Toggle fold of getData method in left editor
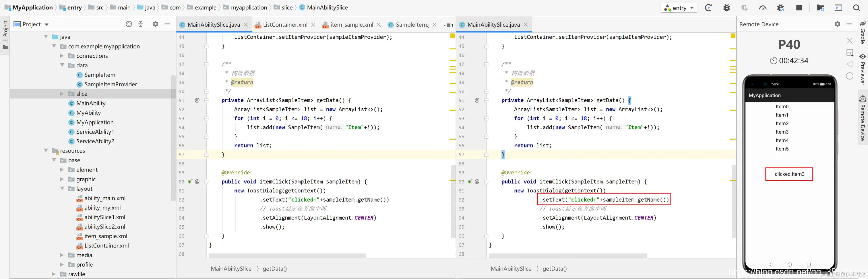 [x=206, y=100]
